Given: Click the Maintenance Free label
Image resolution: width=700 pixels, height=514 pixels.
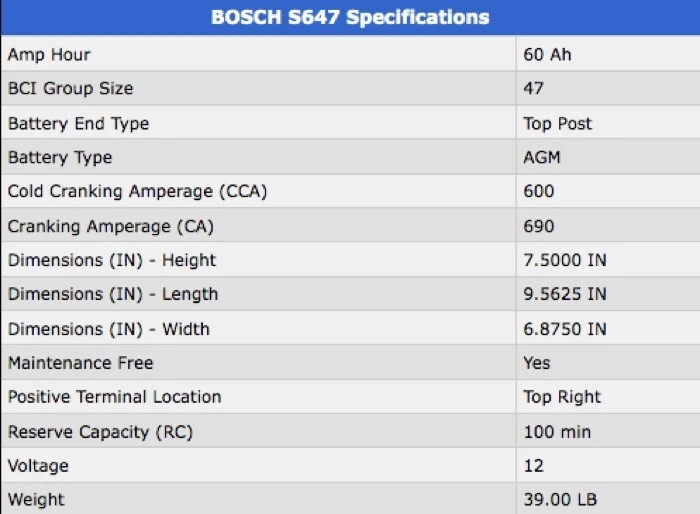Looking at the screenshot, I should [x=80, y=363].
